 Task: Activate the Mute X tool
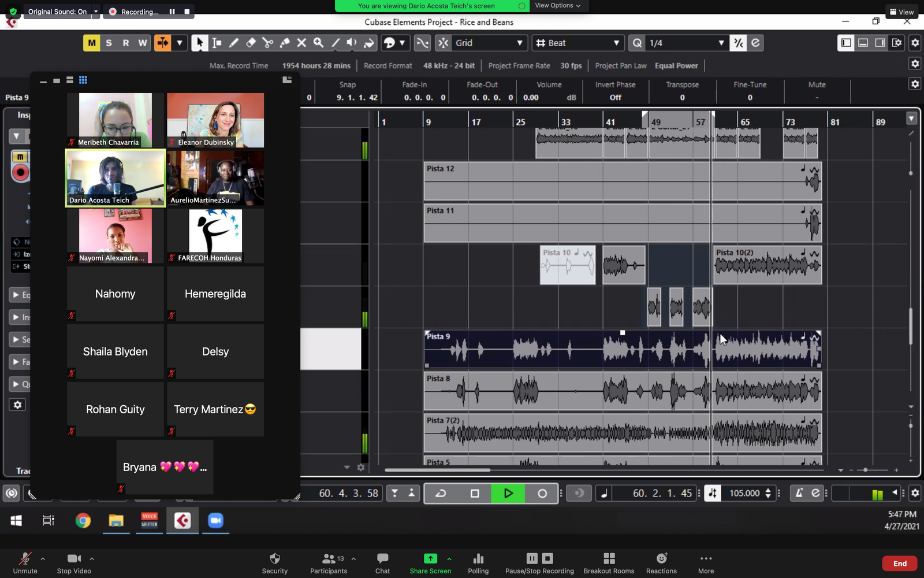[301, 43]
